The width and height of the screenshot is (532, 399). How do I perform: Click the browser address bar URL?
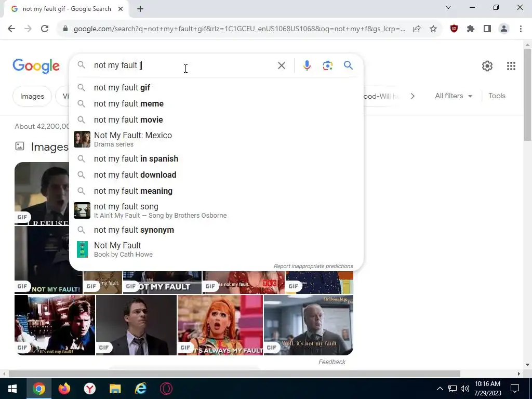(x=239, y=29)
